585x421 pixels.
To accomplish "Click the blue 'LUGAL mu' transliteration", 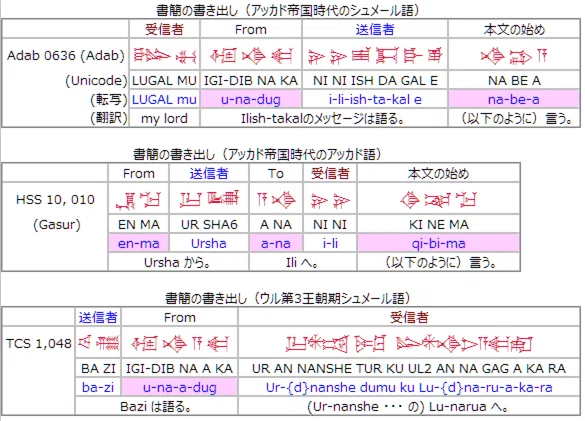I will pyautogui.click(x=165, y=100).
